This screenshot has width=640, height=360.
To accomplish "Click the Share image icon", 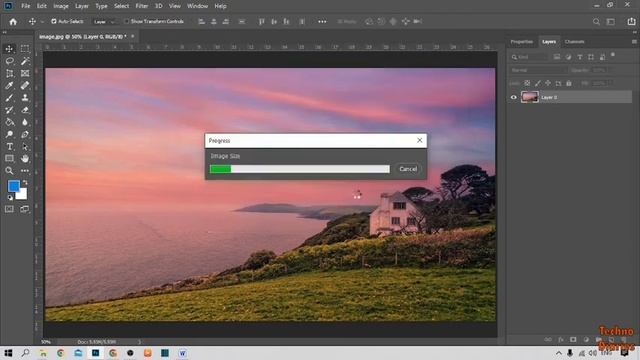I will tap(631, 22).
